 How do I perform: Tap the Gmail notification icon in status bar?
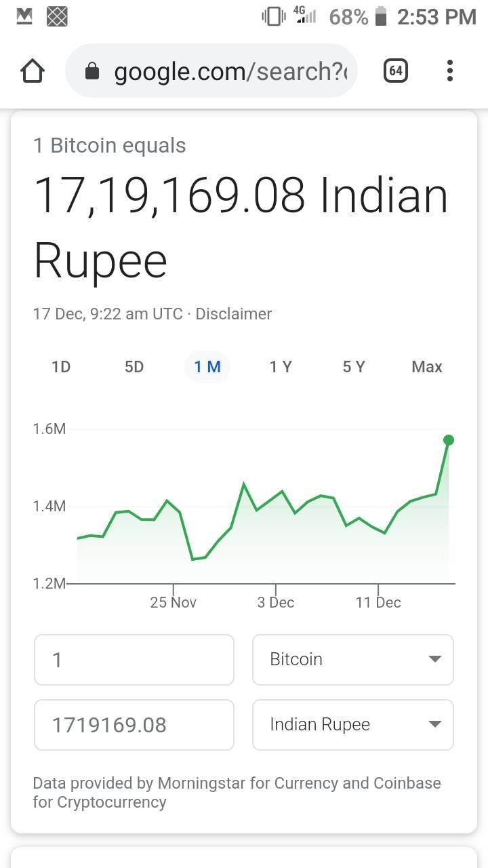[24, 16]
